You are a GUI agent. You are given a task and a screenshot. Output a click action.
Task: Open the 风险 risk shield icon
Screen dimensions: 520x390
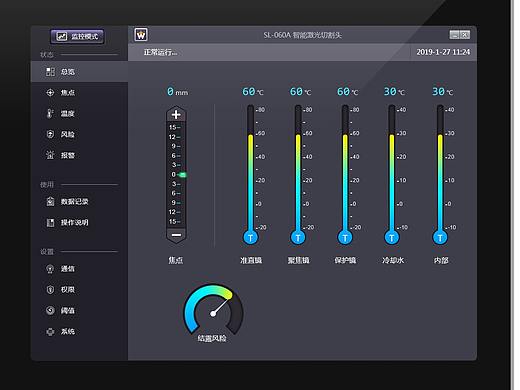(50, 134)
